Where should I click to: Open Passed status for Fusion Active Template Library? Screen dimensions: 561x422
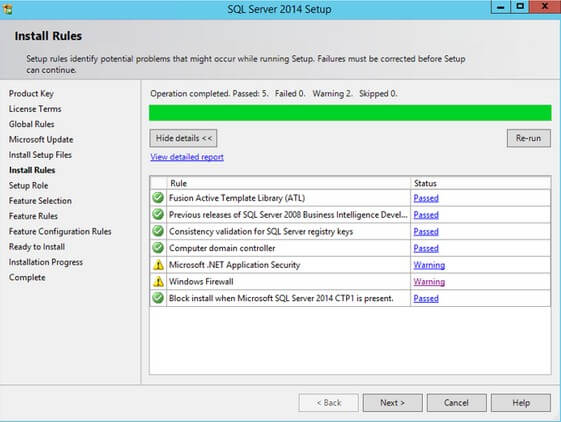coord(426,198)
